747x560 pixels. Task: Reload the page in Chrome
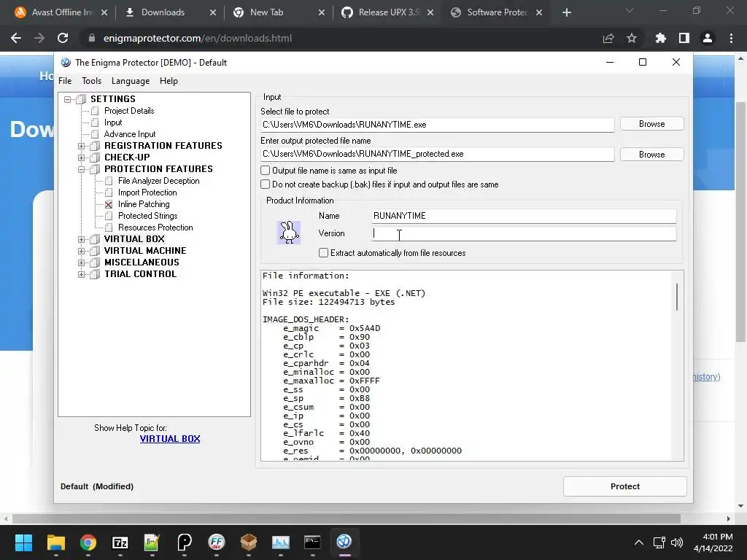click(63, 38)
